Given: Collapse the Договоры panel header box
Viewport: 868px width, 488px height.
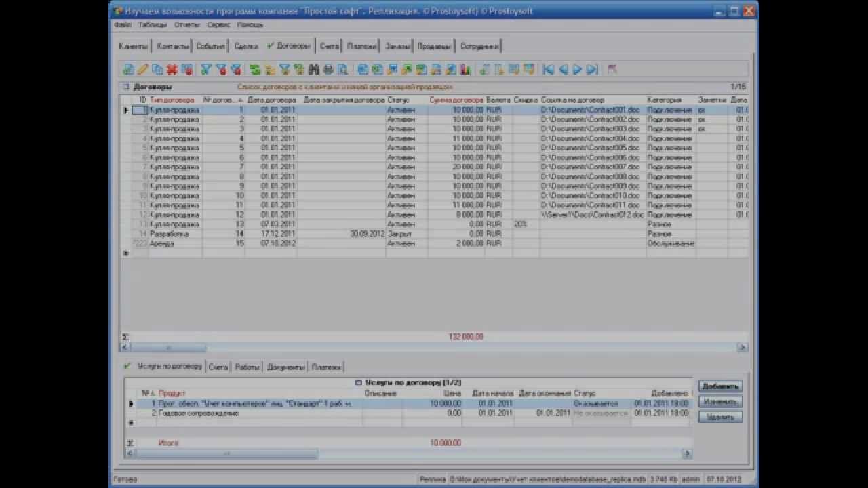Looking at the screenshot, I should tap(126, 87).
